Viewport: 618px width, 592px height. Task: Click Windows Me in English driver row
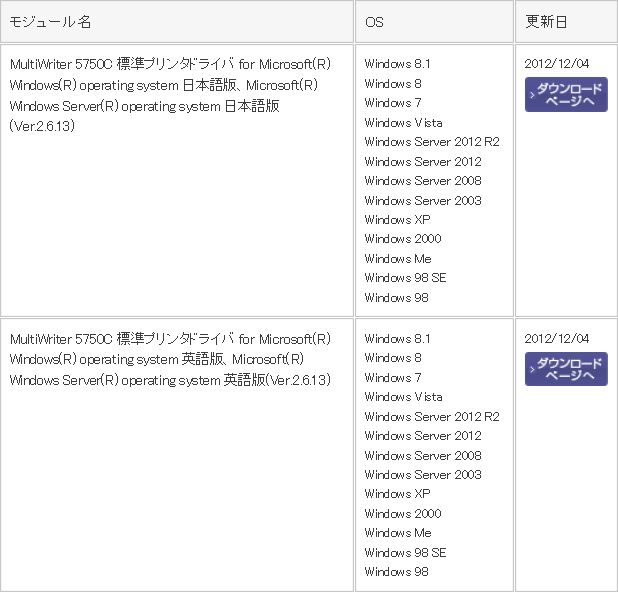click(x=398, y=533)
